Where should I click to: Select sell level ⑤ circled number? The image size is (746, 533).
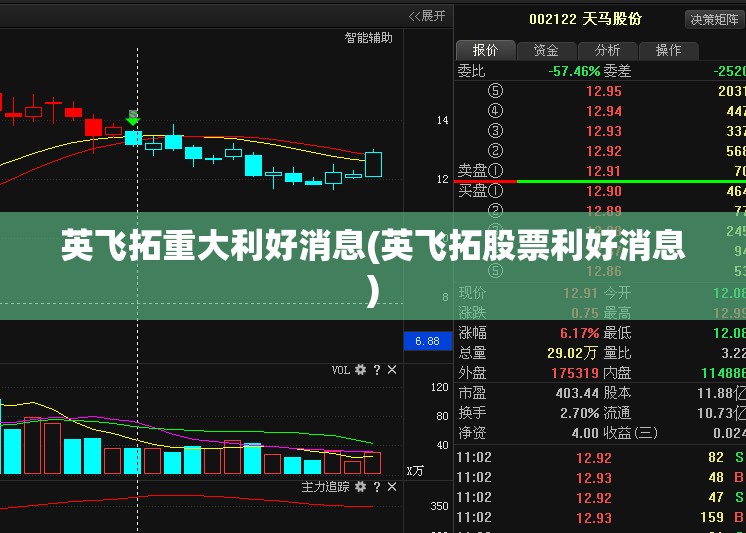point(495,91)
